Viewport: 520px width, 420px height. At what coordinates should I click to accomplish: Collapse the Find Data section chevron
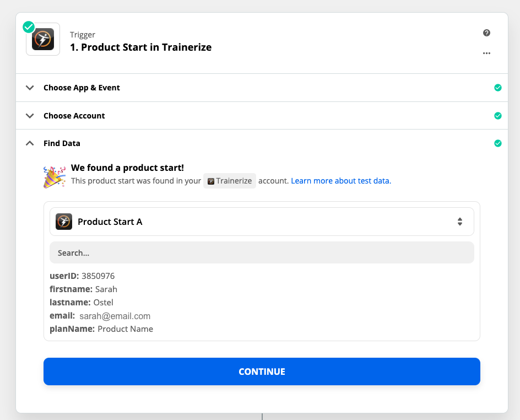point(30,143)
